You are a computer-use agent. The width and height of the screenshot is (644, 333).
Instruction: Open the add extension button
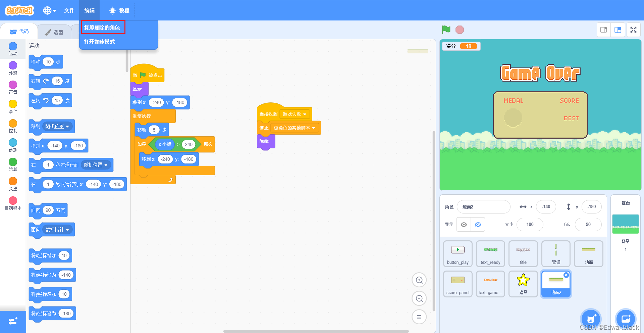point(13,322)
